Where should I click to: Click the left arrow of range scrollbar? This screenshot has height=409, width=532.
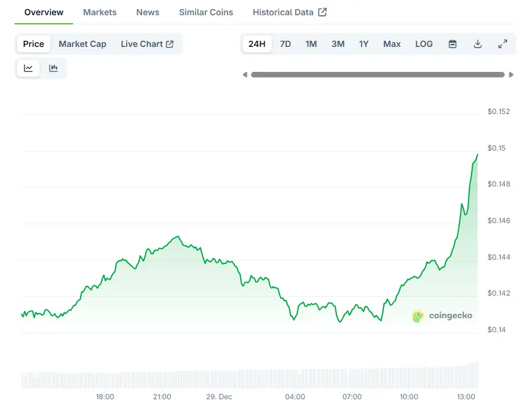[245, 75]
